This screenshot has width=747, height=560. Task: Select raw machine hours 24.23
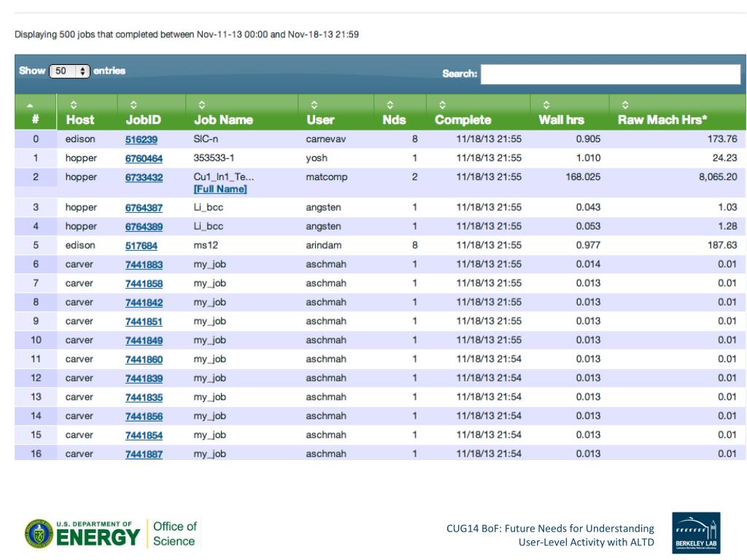(x=724, y=158)
